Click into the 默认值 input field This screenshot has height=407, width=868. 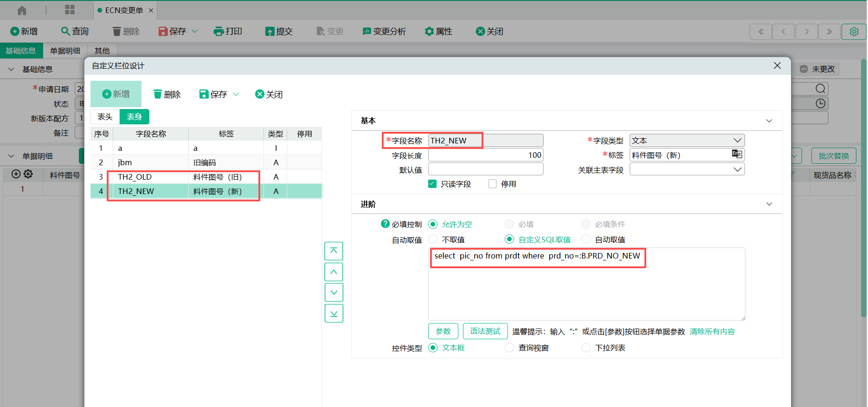pos(485,169)
